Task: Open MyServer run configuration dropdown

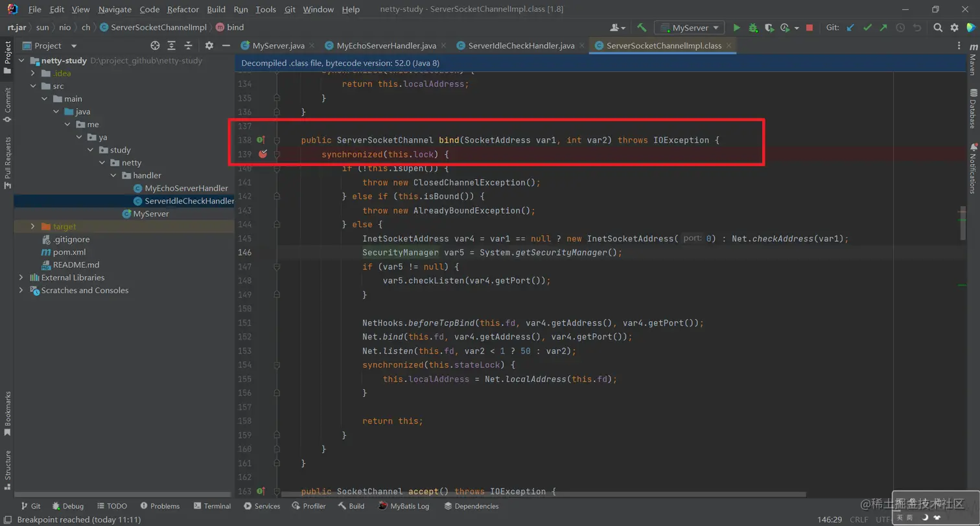Action: point(690,28)
